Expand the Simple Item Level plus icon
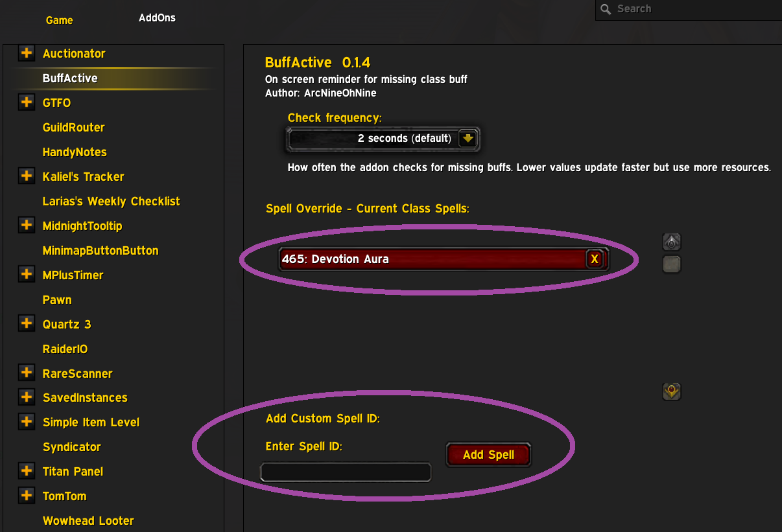 point(27,422)
